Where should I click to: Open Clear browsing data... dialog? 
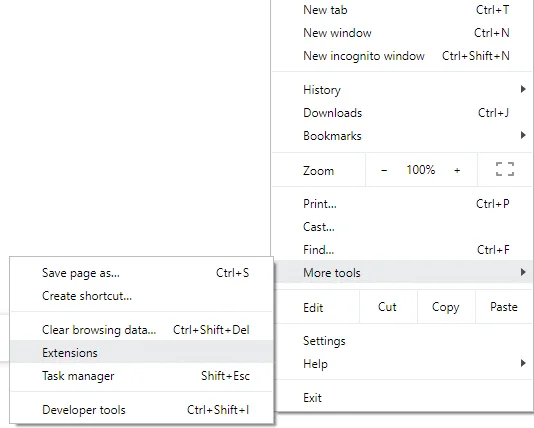[141, 330]
